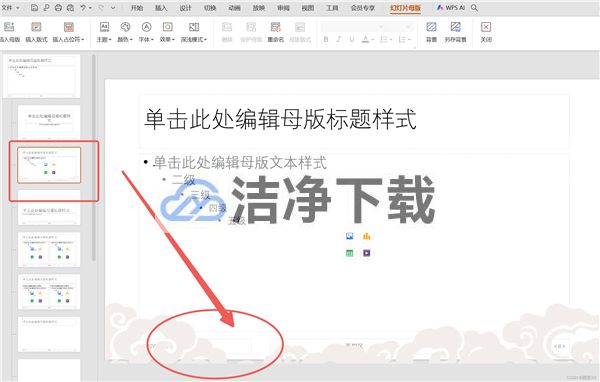This screenshot has width=600, height=382.
Task: Switch to the 审阅 review tab
Action: [284, 8]
